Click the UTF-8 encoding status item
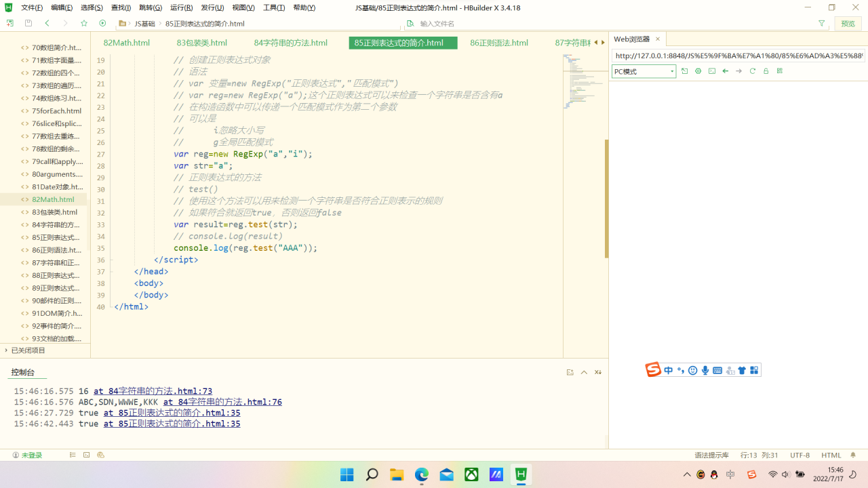868x488 pixels. pyautogui.click(x=800, y=455)
